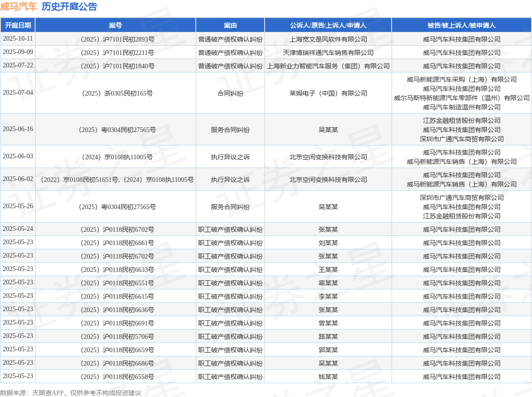Click plaintiff 刘某某
This screenshot has height=397, width=532.
pyautogui.click(x=328, y=243)
